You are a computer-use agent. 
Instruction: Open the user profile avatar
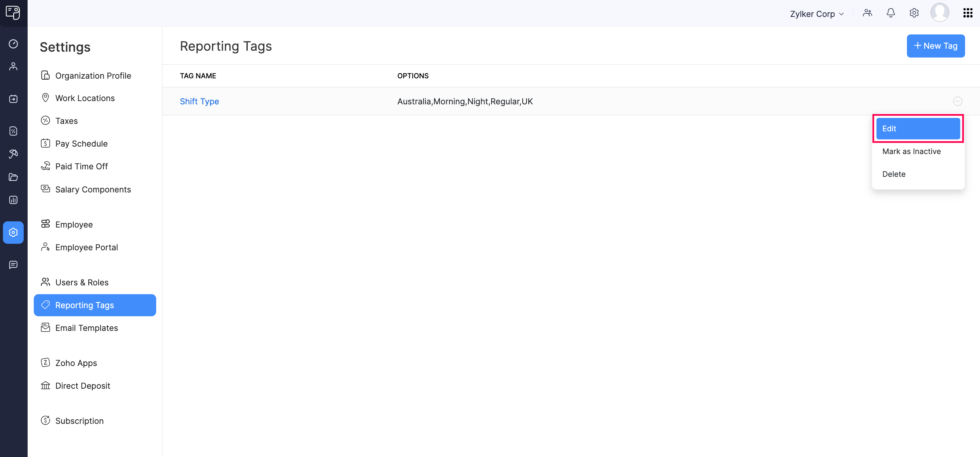940,13
